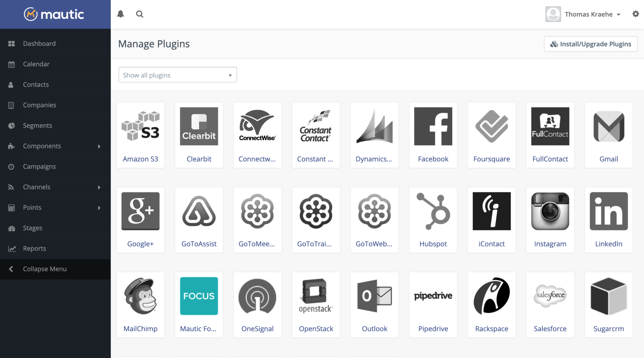The height and width of the screenshot is (358, 644).
Task: Click the search magnifier icon
Action: point(140,14)
